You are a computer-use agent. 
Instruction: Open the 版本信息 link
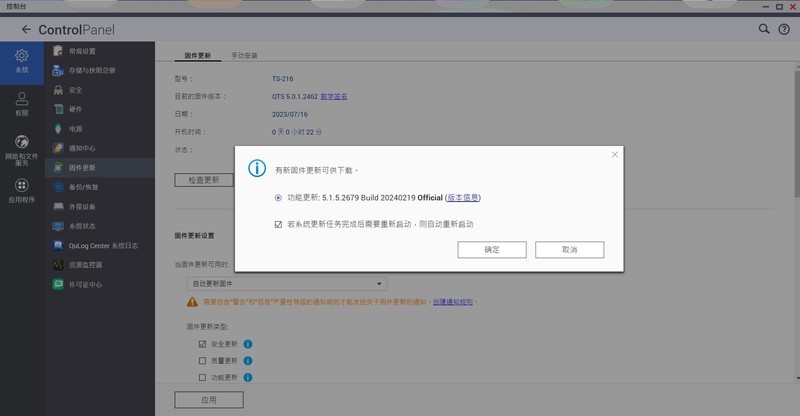pyautogui.click(x=463, y=198)
